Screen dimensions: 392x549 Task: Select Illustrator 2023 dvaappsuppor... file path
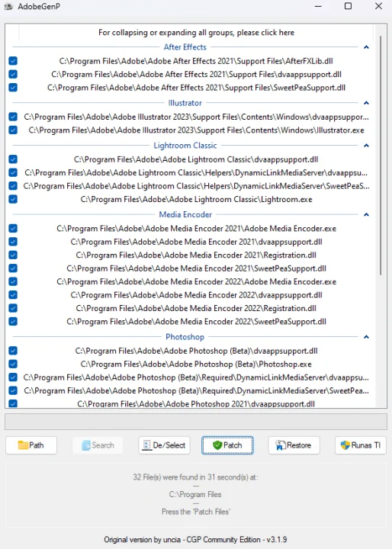point(196,117)
